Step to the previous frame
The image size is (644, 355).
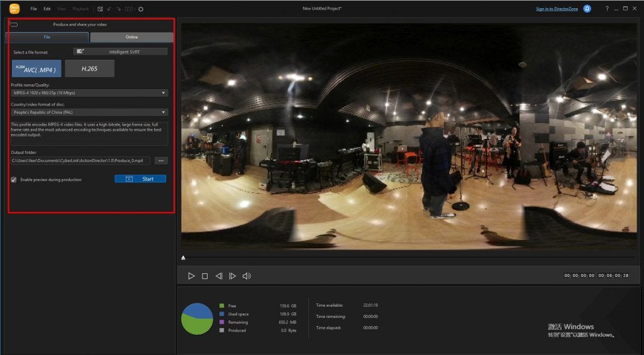pyautogui.click(x=219, y=276)
